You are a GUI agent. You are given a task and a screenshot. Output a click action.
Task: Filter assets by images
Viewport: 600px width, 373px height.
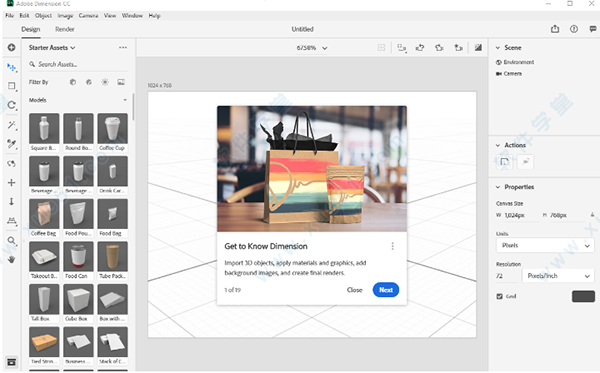pyautogui.click(x=121, y=82)
